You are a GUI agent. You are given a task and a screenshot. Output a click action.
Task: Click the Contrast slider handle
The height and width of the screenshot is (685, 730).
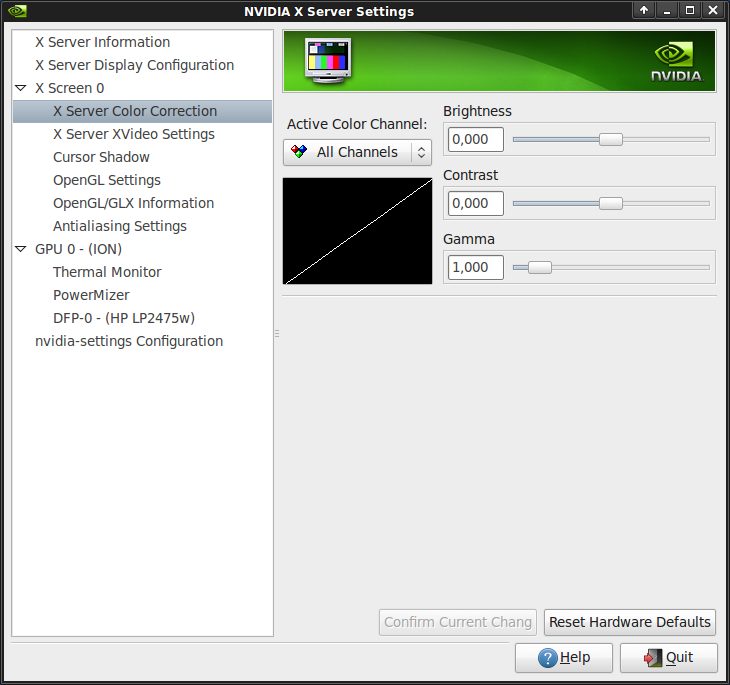[611, 203]
